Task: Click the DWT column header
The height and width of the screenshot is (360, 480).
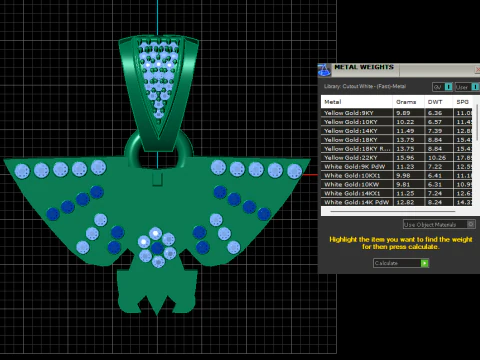Action: click(x=438, y=102)
